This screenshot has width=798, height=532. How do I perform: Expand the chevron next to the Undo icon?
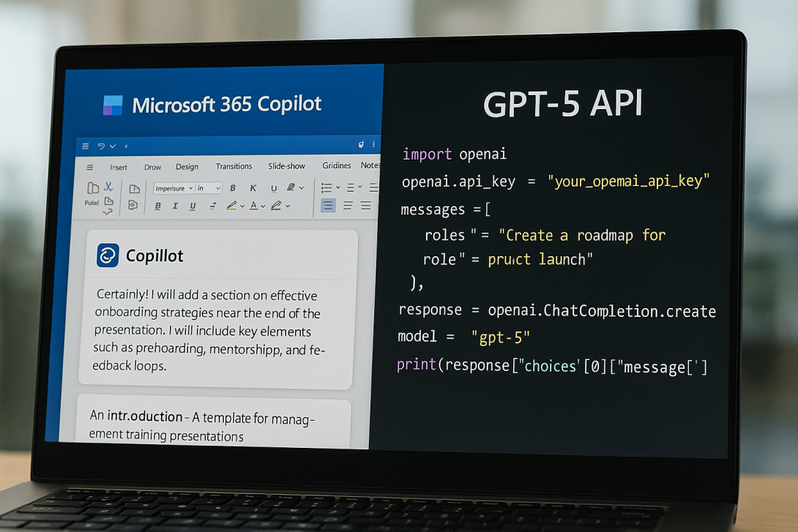(x=113, y=146)
